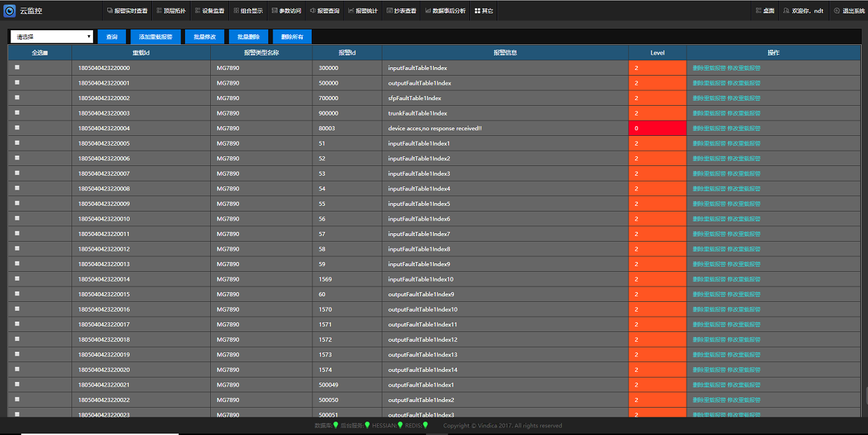Open the 请选择 dropdown
Viewport: 868px width, 435px height.
(52, 36)
